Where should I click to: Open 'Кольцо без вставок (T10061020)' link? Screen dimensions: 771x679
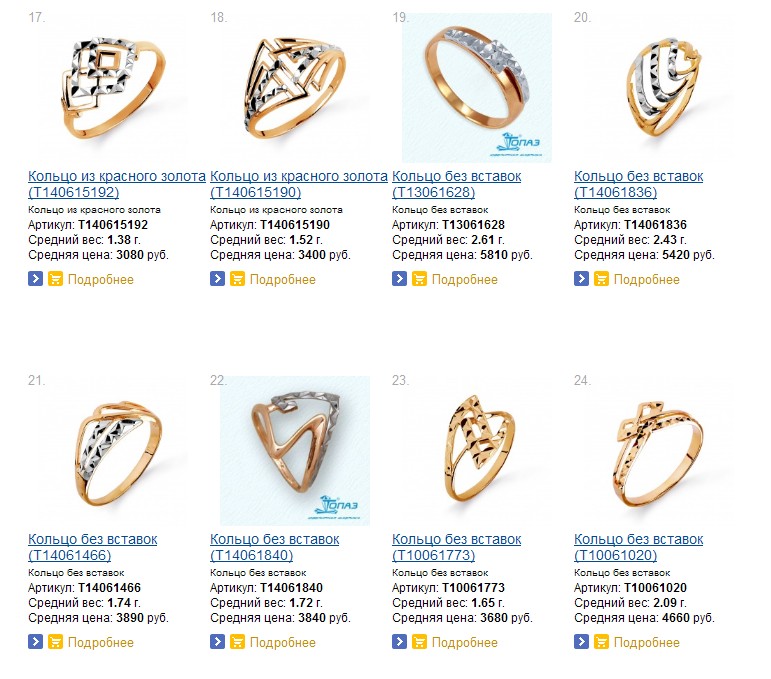click(x=639, y=547)
